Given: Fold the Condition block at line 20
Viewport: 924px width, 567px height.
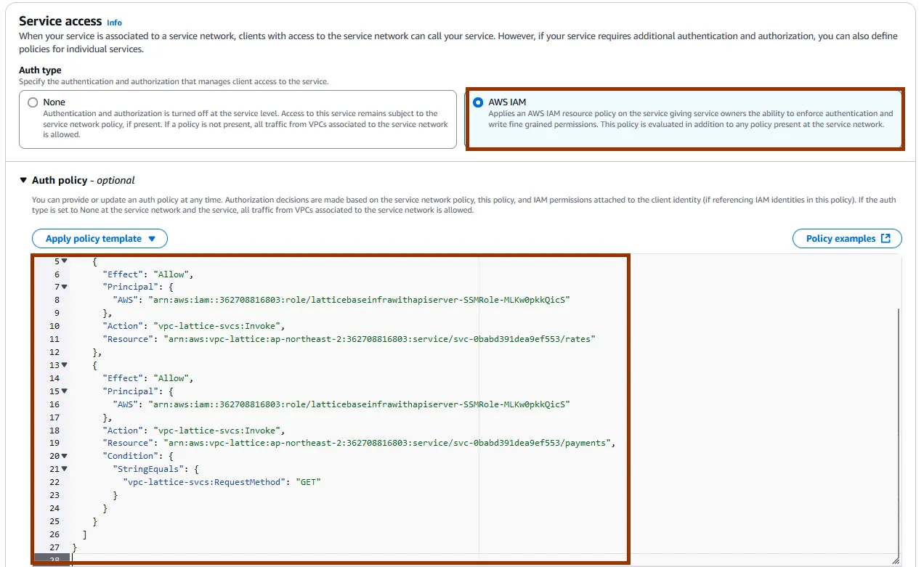Looking at the screenshot, I should (64, 456).
